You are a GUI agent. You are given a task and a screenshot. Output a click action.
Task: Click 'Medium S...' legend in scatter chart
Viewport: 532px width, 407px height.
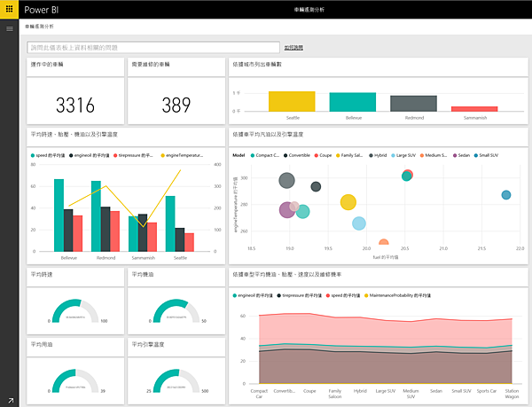pyautogui.click(x=434, y=155)
